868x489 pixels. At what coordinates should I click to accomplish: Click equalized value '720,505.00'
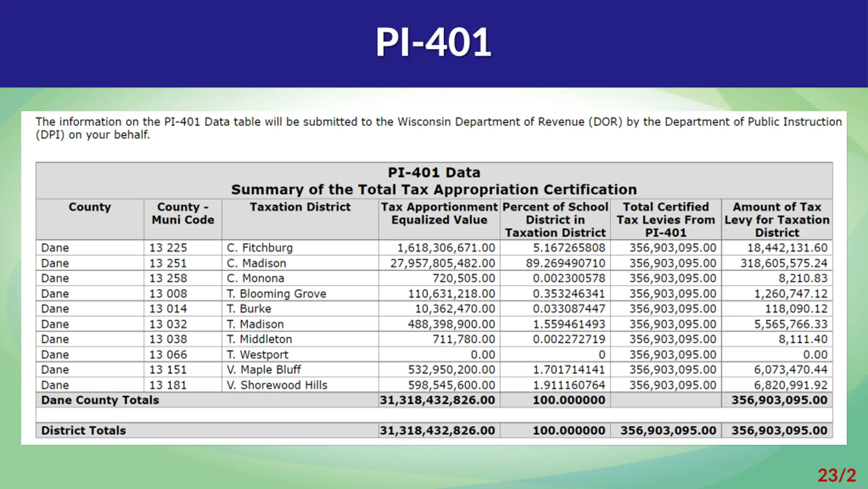click(x=464, y=278)
